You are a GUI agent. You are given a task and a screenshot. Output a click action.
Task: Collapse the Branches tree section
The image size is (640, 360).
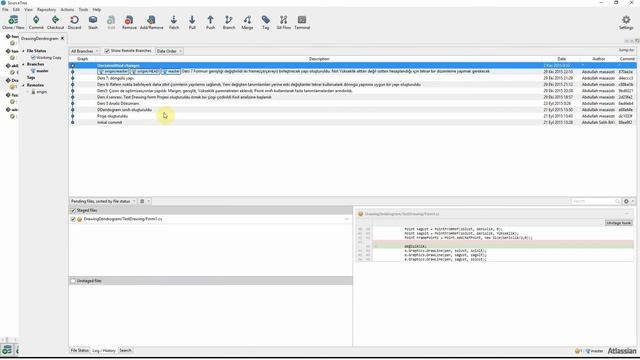[x=23, y=64]
